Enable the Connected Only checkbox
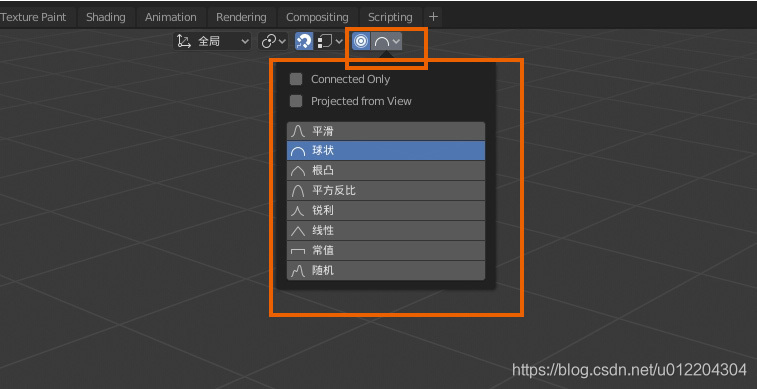The image size is (757, 389). click(296, 79)
